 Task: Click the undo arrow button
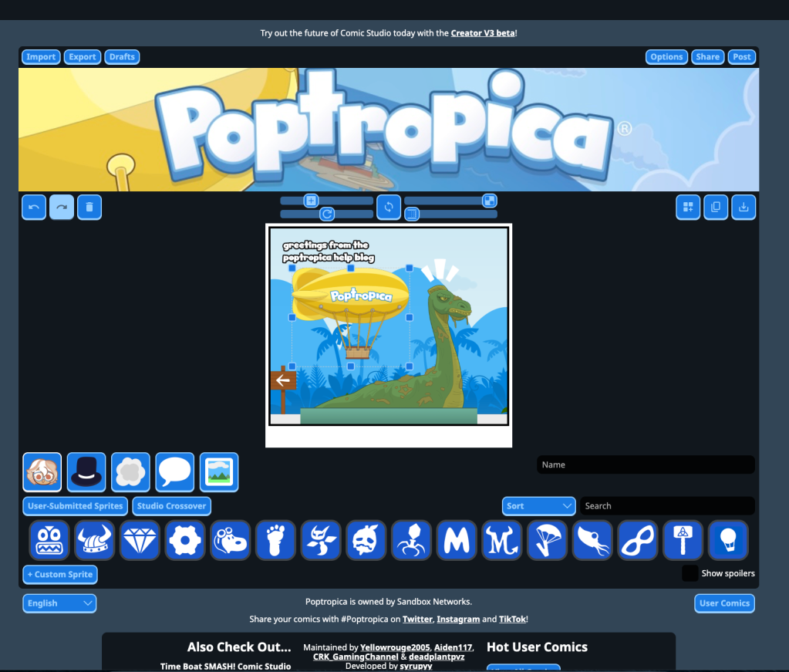[x=34, y=207]
